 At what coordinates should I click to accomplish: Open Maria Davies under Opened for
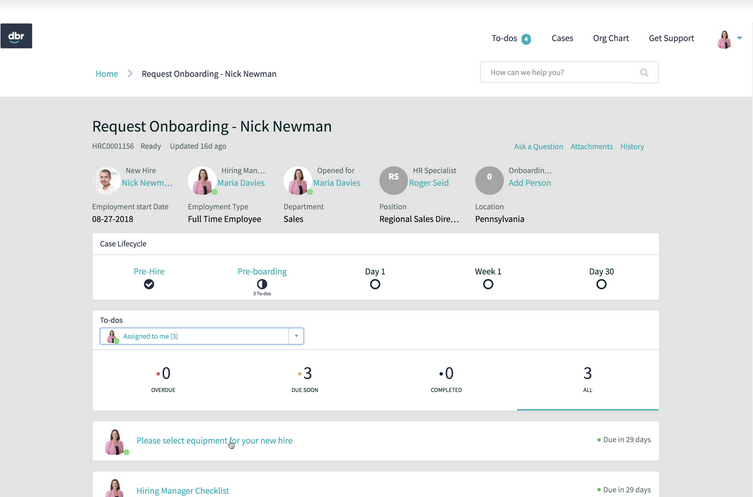point(337,183)
